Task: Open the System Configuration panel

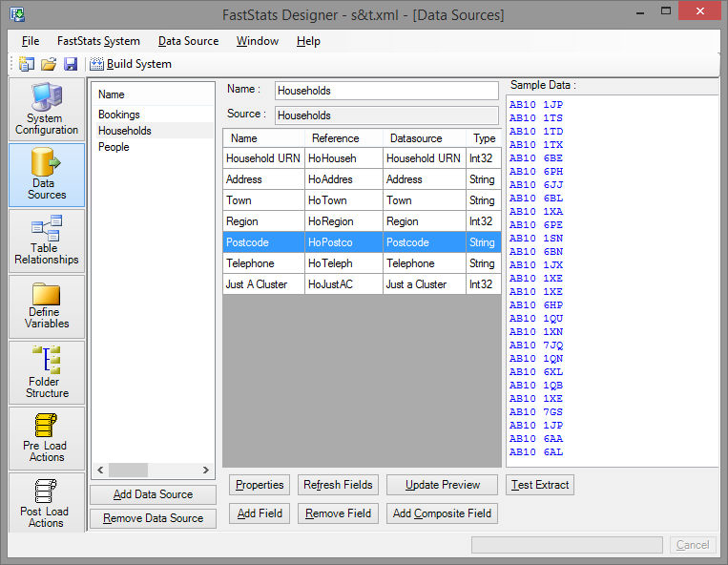Action: (47, 110)
